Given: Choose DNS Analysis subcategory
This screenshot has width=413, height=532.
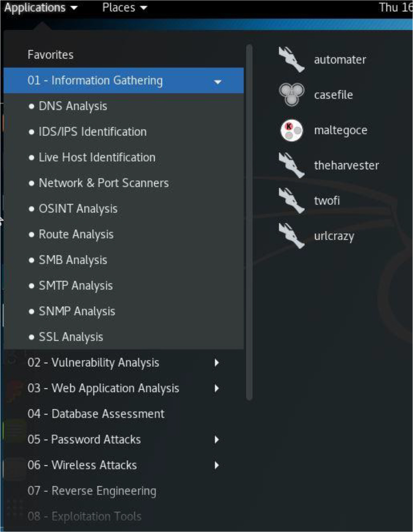Looking at the screenshot, I should 73,106.
